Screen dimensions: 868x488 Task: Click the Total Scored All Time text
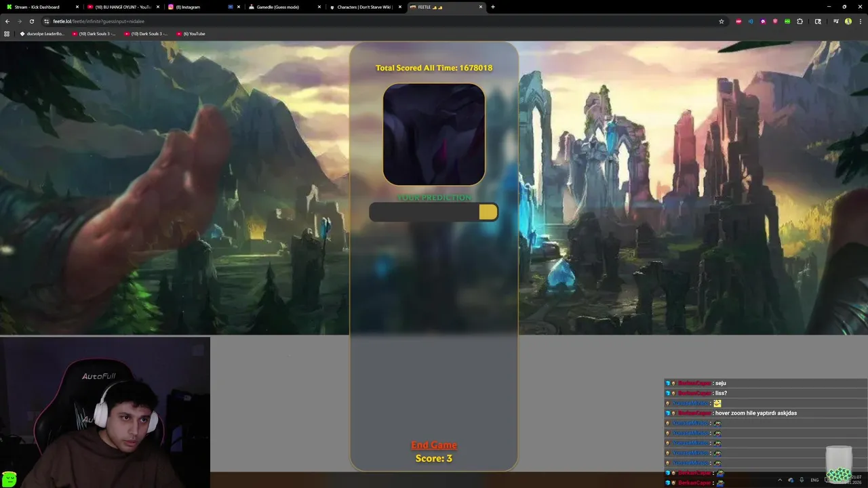point(434,68)
